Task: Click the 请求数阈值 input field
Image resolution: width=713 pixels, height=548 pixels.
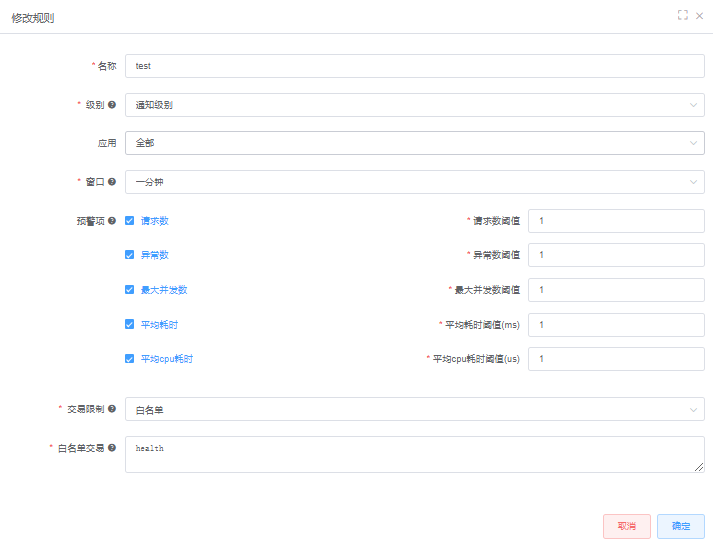Action: 616,221
